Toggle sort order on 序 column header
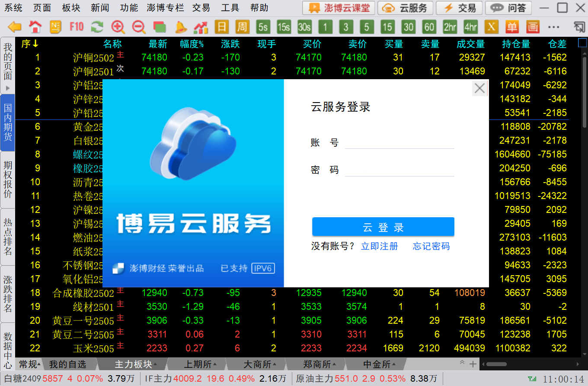Image resolution: width=588 pixels, height=386 pixels. pos(30,44)
